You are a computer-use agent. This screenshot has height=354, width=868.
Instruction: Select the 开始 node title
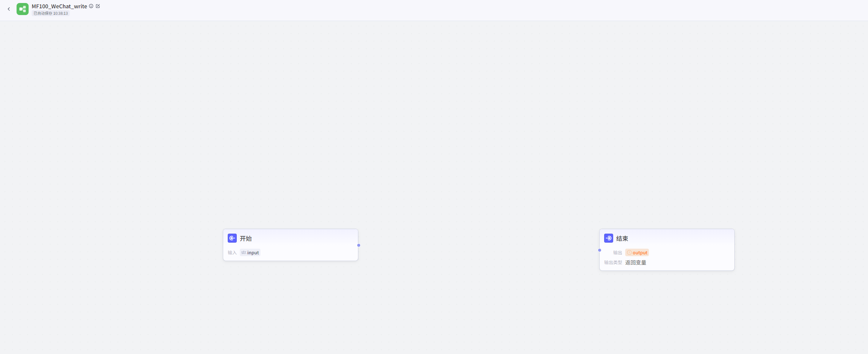click(x=246, y=239)
